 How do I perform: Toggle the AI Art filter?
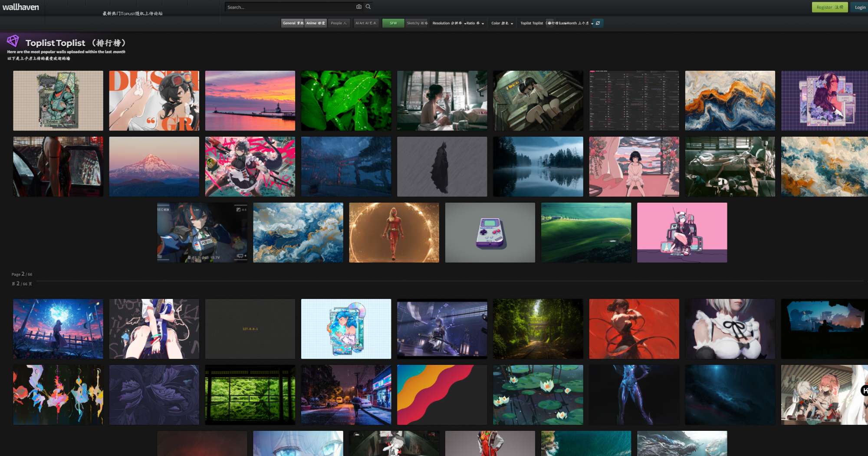[x=366, y=23]
